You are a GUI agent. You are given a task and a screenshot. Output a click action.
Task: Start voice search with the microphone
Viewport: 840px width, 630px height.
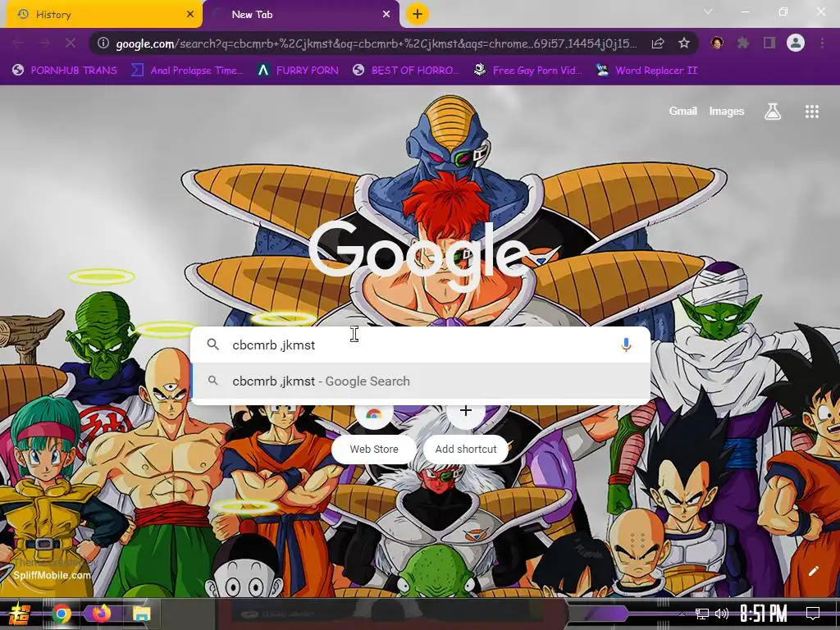(x=626, y=345)
